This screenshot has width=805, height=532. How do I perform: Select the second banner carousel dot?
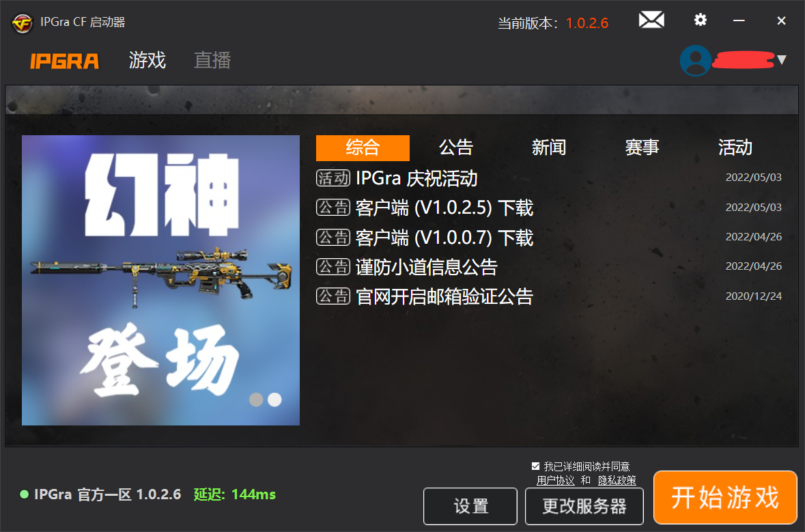pos(274,400)
